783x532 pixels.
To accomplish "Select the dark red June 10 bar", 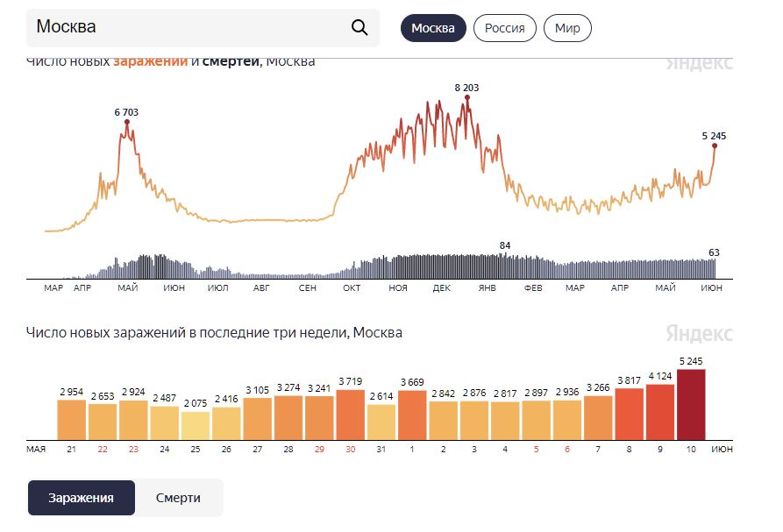I will (691, 405).
